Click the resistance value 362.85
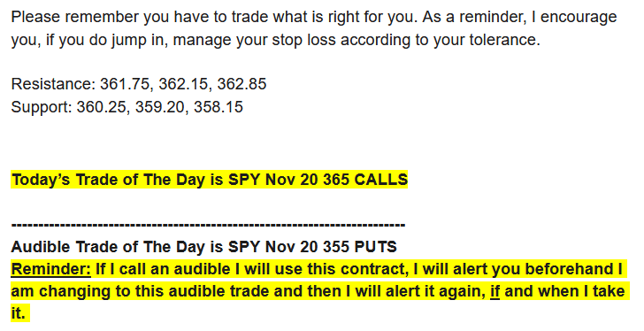The image size is (644, 331). pos(241,84)
